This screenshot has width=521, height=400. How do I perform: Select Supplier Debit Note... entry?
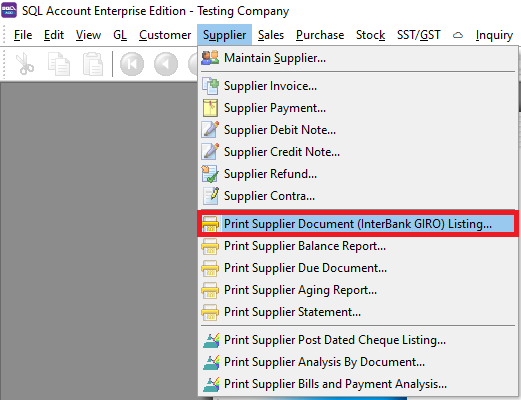(358, 130)
